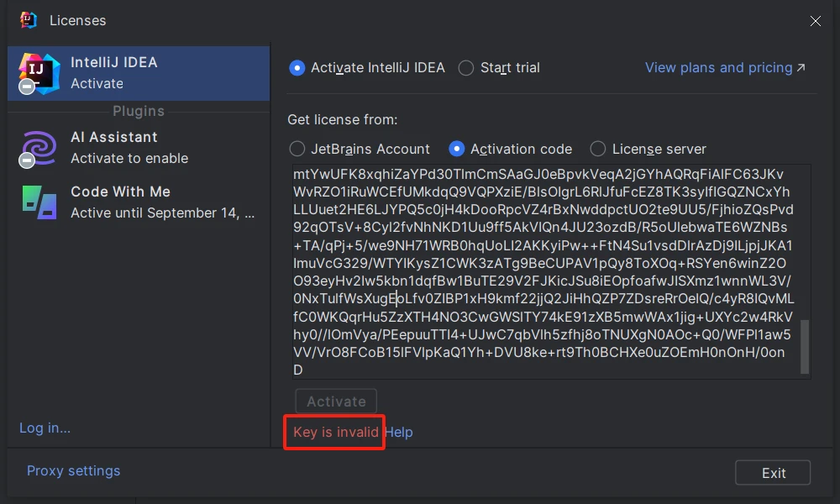Viewport: 840px width, 504px height.
Task: Click the AI Assistant plugin icon
Action: pos(39,148)
